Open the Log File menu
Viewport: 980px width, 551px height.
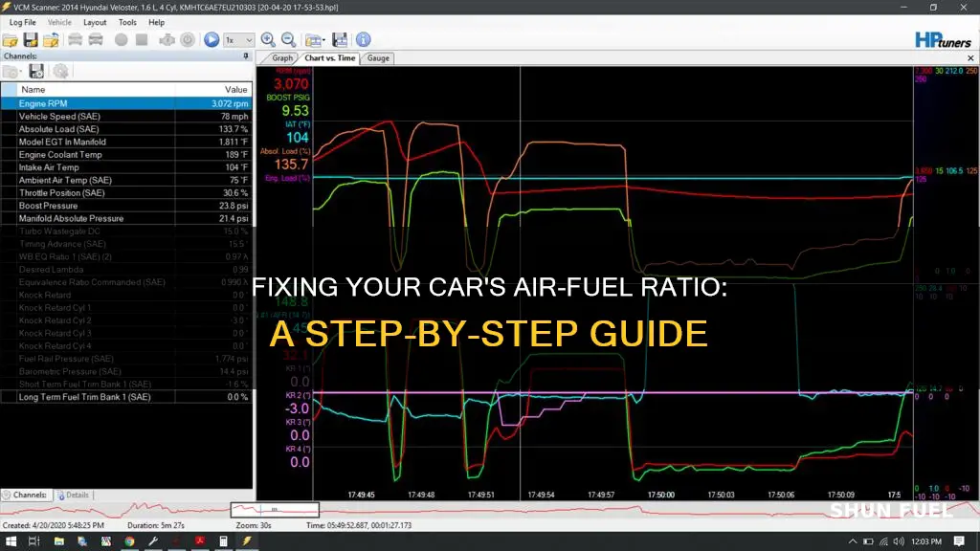point(23,23)
